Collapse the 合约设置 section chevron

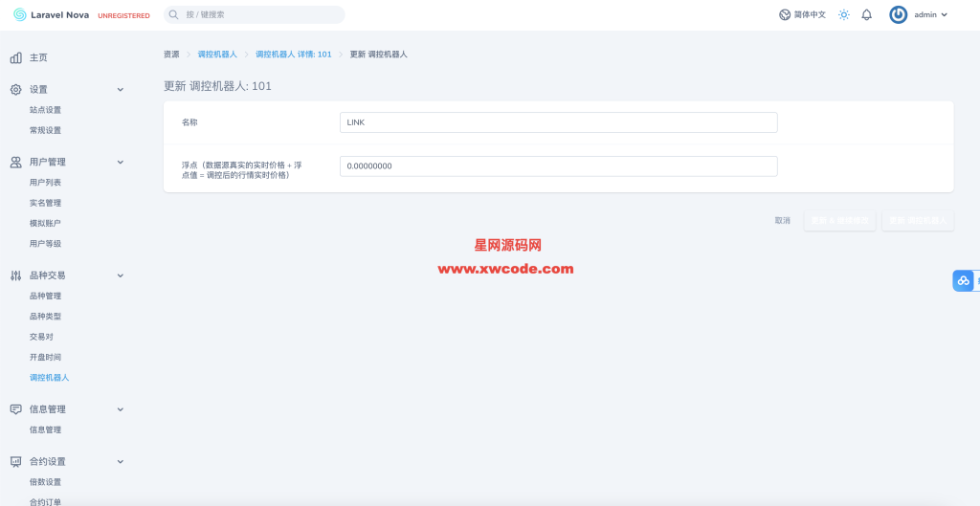(121, 461)
